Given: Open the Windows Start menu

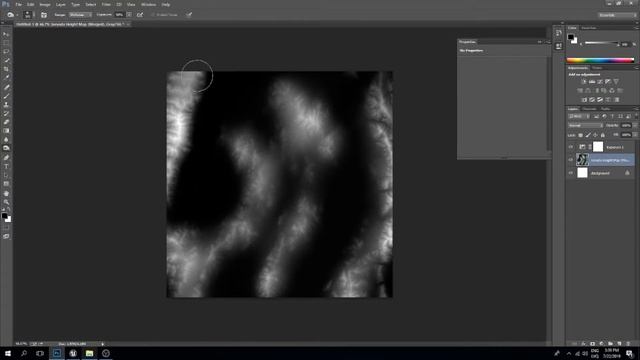Looking at the screenshot, I should [x=8, y=353].
